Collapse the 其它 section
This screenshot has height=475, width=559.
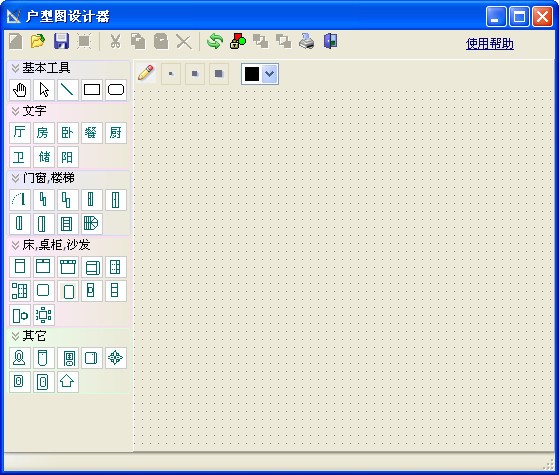15,336
